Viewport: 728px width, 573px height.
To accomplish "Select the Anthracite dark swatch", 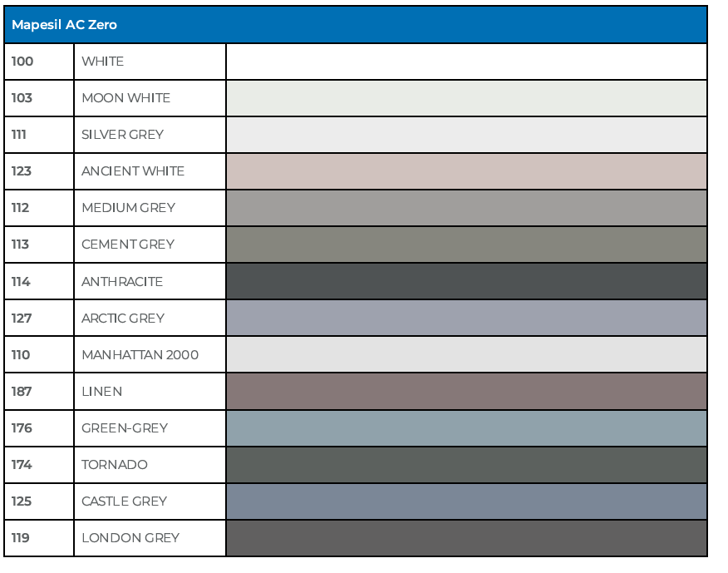I will point(466,281).
